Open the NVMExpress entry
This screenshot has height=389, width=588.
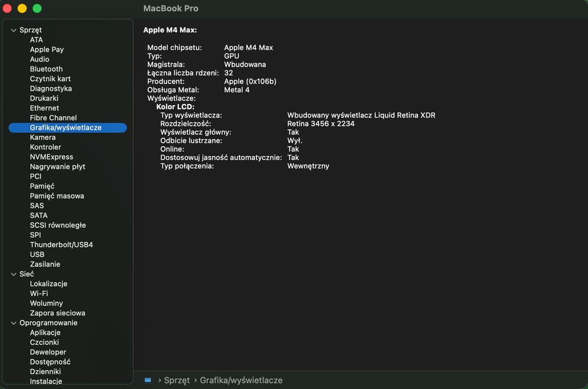click(51, 157)
